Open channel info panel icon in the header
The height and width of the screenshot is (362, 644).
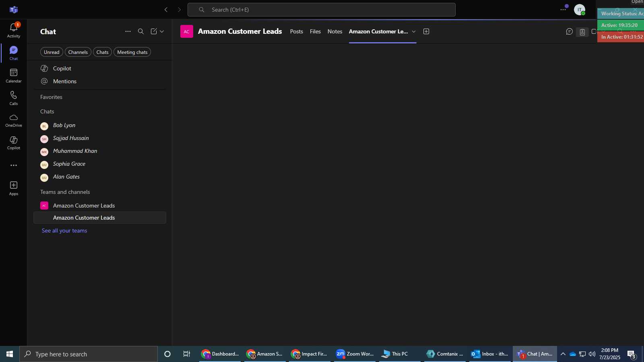(x=582, y=32)
